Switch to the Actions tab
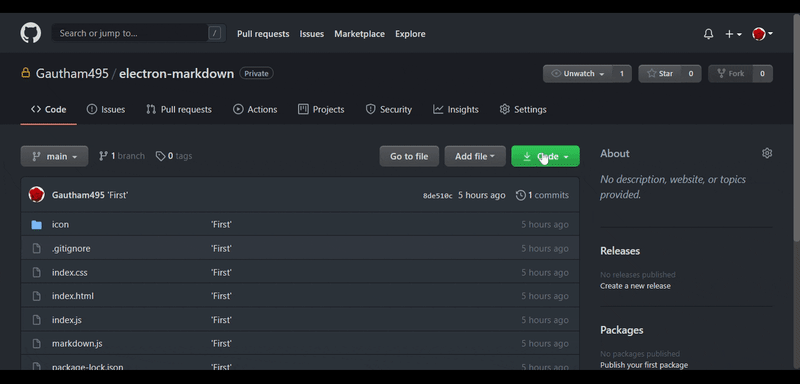 pyautogui.click(x=255, y=109)
